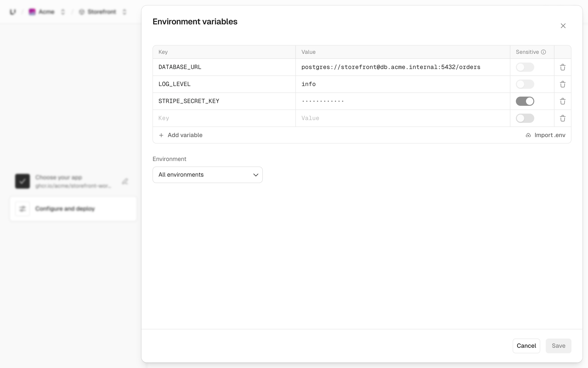Select the Choose your app step
The image size is (588, 368).
[x=73, y=181]
